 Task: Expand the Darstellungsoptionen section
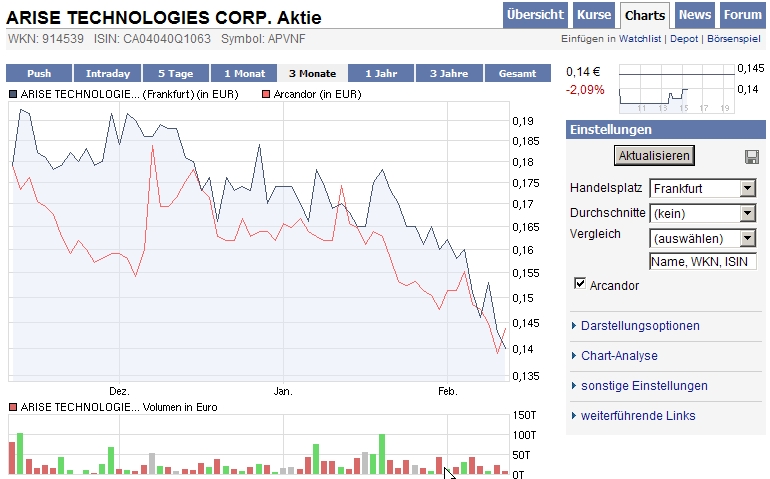640,326
